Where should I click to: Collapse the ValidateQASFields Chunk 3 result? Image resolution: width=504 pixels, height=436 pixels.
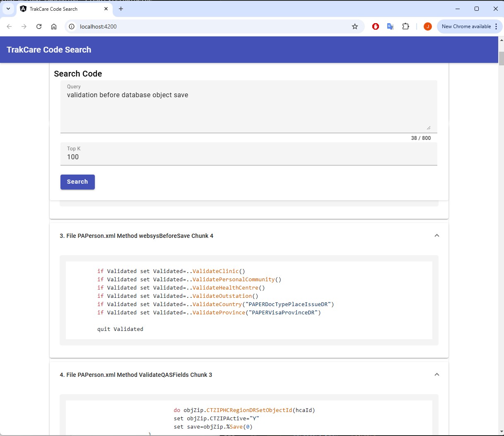click(436, 375)
